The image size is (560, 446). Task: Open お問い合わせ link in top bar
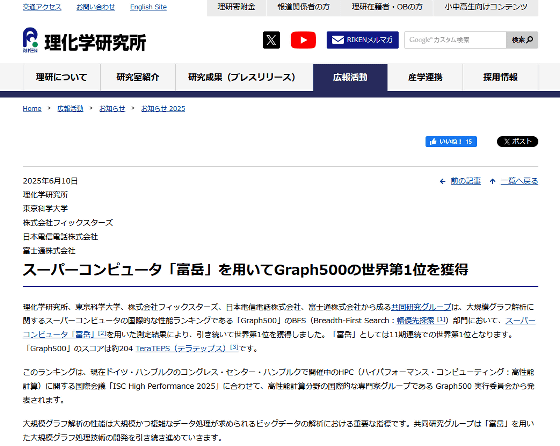[96, 7]
